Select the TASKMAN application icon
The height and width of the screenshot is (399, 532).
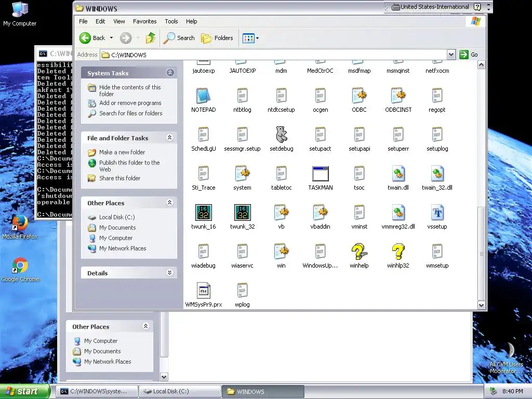(320, 174)
